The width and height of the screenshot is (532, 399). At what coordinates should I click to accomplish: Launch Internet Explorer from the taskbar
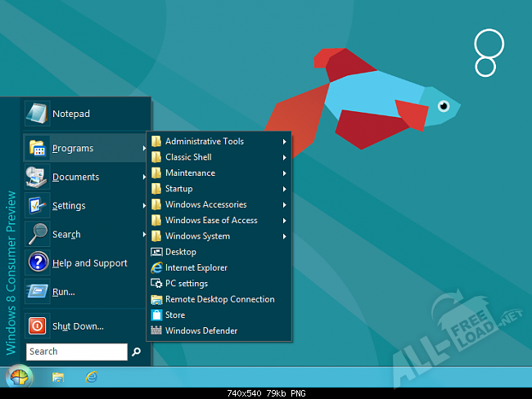coord(92,377)
